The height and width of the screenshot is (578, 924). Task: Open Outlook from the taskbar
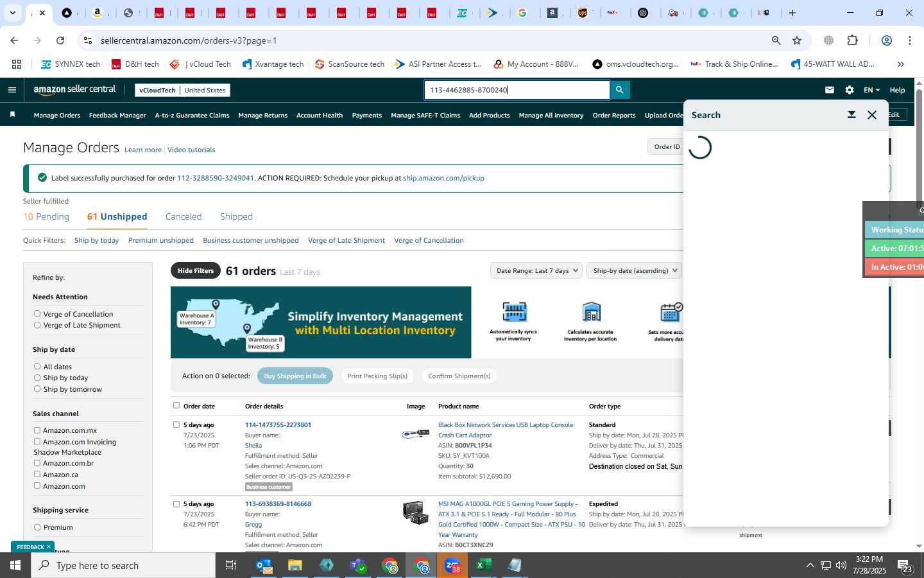click(x=264, y=566)
